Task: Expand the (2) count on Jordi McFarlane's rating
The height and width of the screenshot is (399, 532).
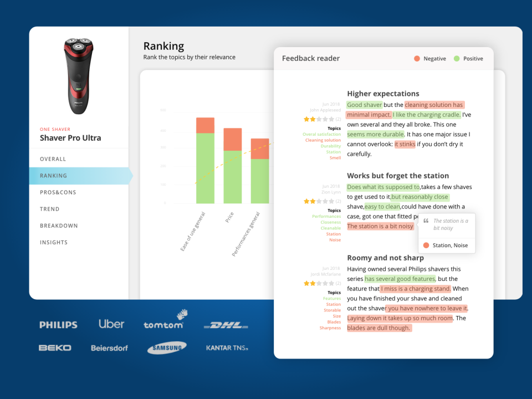Action: pyautogui.click(x=337, y=283)
